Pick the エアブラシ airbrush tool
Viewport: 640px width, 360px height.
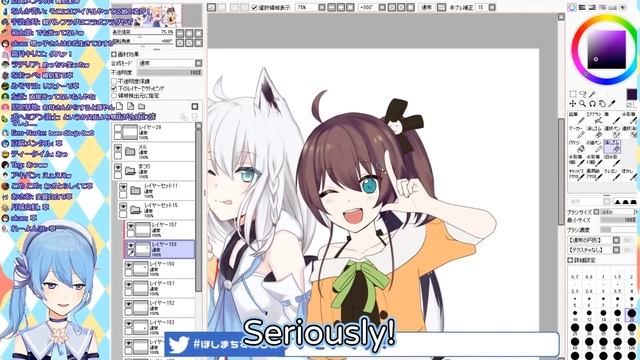pos(593,119)
